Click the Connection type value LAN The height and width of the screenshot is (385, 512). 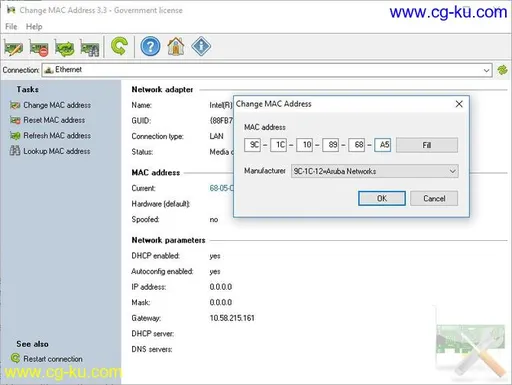click(x=217, y=136)
